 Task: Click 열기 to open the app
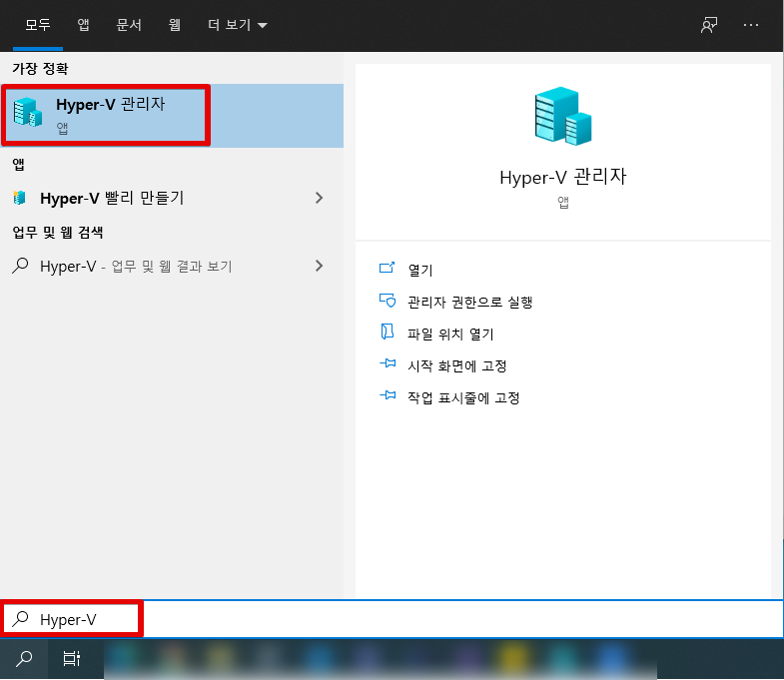pos(420,270)
